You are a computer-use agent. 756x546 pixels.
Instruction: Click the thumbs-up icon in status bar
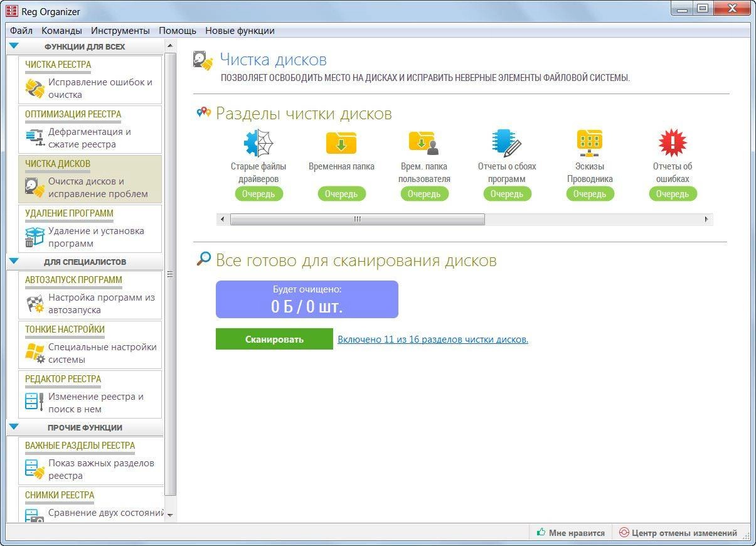point(541,532)
